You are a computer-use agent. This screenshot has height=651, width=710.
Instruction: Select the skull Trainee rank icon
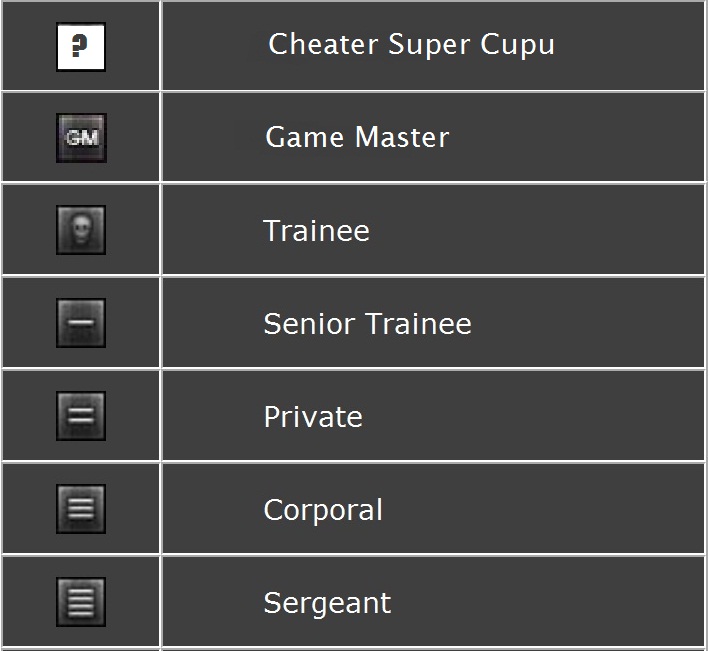(x=81, y=231)
